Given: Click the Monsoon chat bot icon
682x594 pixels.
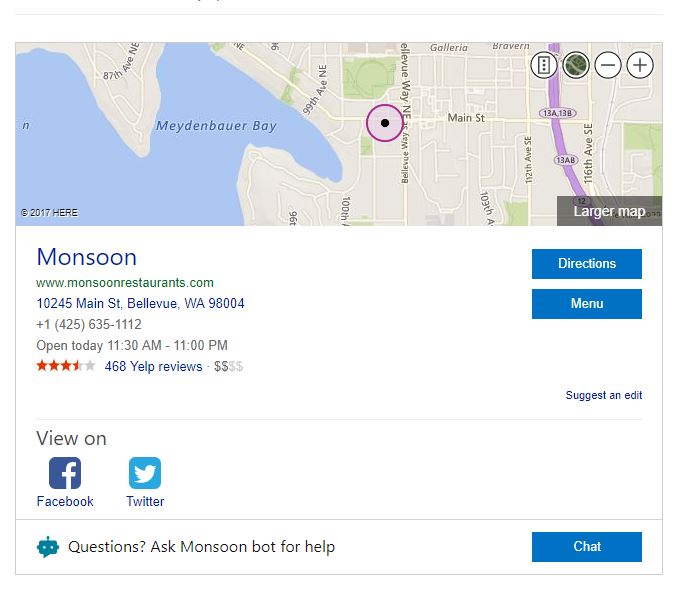Looking at the screenshot, I should 48,547.
